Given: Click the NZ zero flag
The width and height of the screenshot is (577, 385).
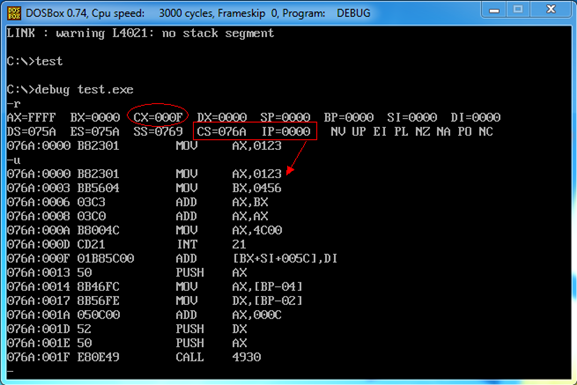Looking at the screenshot, I should tap(422, 131).
